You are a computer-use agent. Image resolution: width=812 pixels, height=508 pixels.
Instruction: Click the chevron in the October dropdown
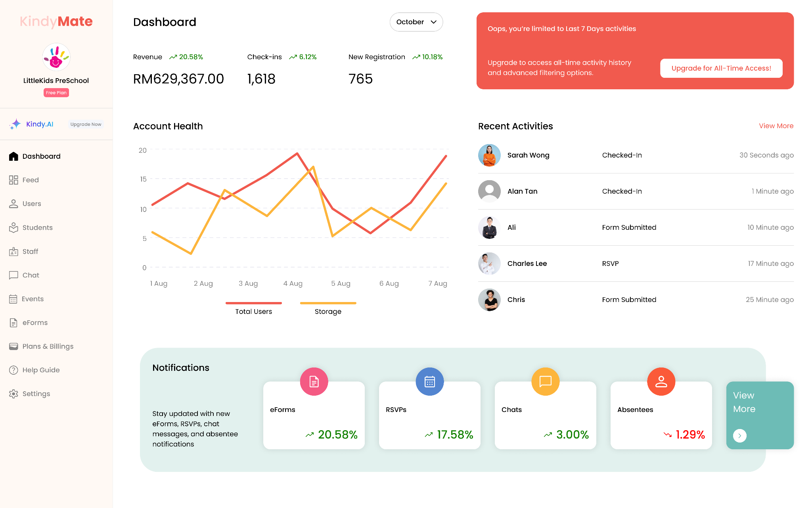(x=434, y=22)
